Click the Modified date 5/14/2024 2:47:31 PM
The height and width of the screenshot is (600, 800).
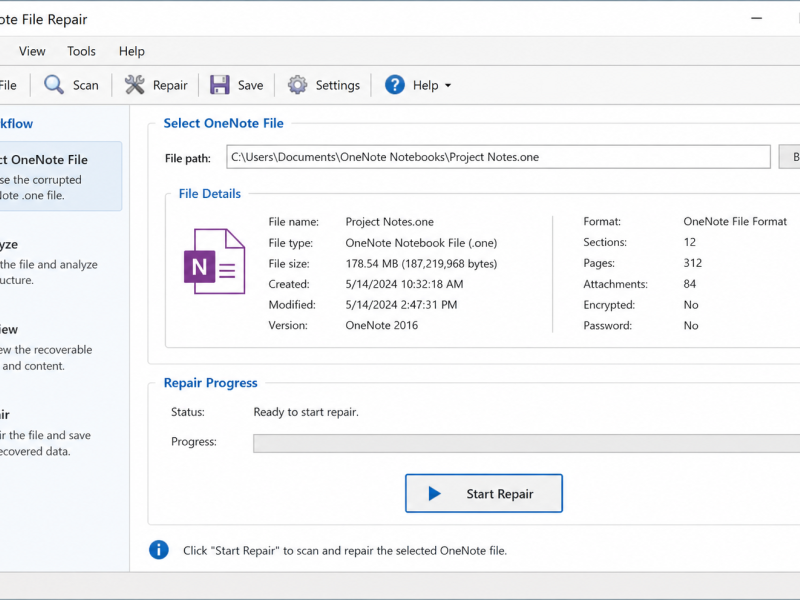click(402, 305)
